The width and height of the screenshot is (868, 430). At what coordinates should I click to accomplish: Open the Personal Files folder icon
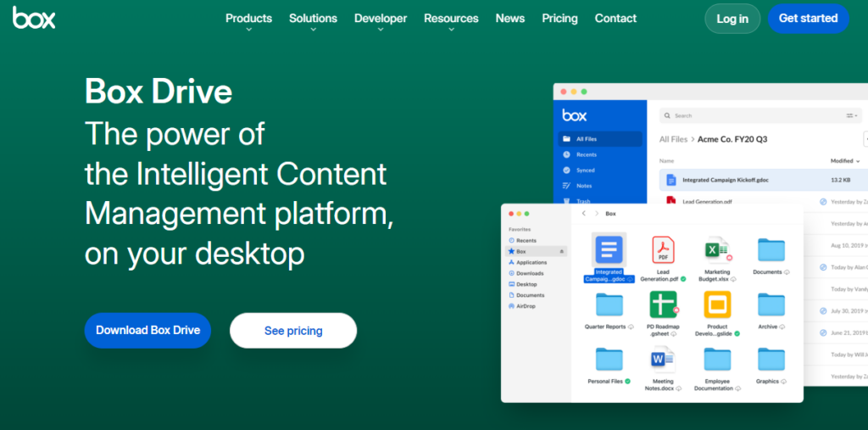click(609, 359)
